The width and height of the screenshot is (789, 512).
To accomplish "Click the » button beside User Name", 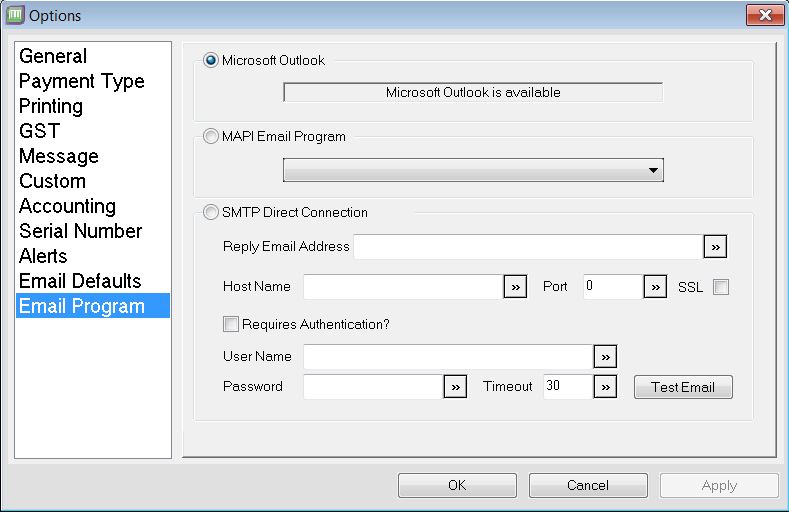I will pos(605,357).
